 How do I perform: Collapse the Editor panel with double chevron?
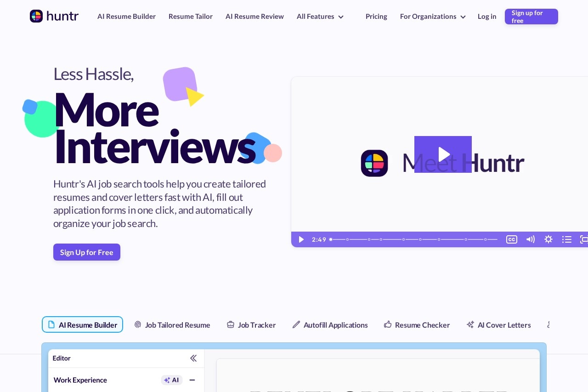pos(193,358)
